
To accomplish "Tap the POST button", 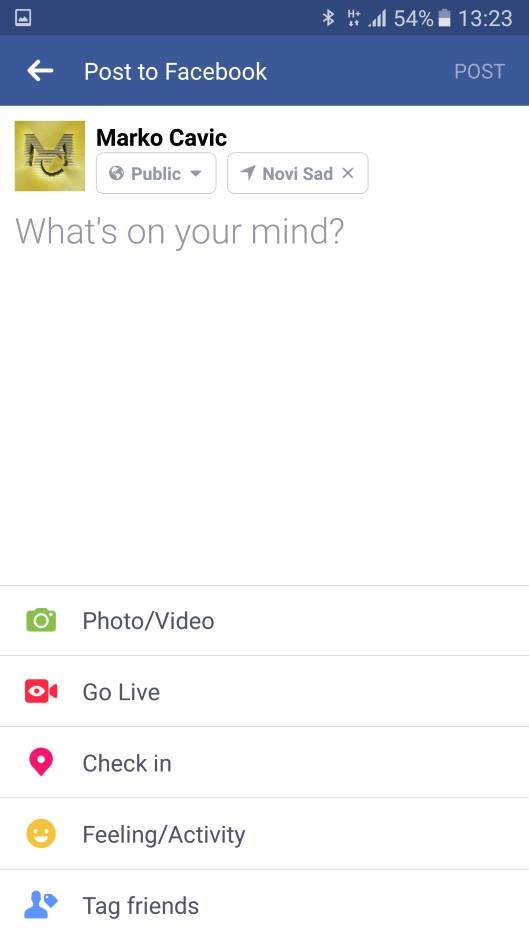I will coord(479,71).
